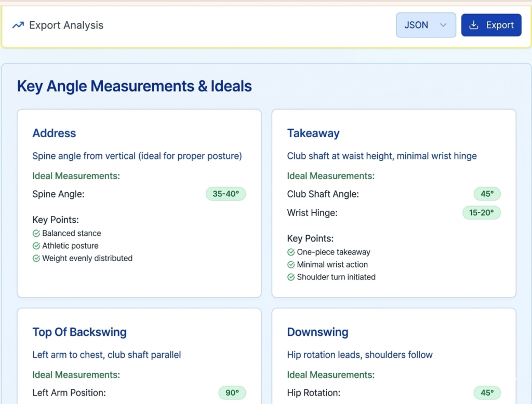The image size is (532, 404).
Task: Click the Wrist Hinge 15-20° badge
Action: tap(481, 213)
